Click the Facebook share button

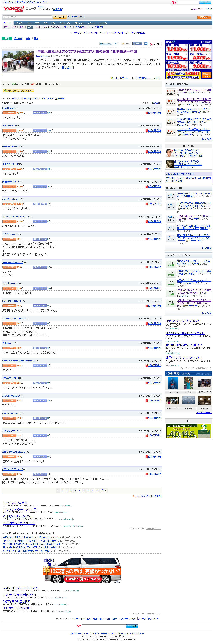[137, 44]
